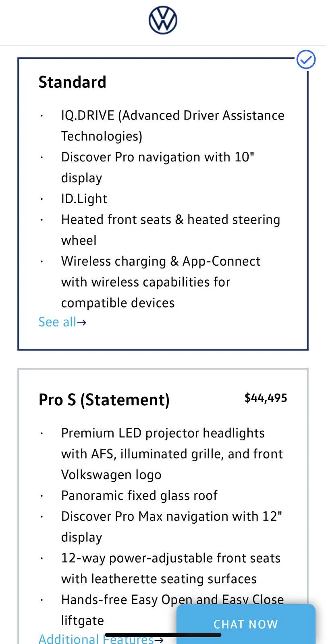Select the Pro S (Statement) trim heading
Image resolution: width=326 pixels, height=644 pixels.
point(104,400)
